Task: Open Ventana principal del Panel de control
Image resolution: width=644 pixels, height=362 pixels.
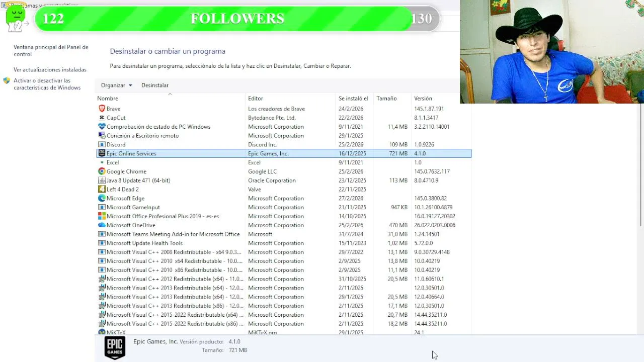Action: click(x=51, y=50)
